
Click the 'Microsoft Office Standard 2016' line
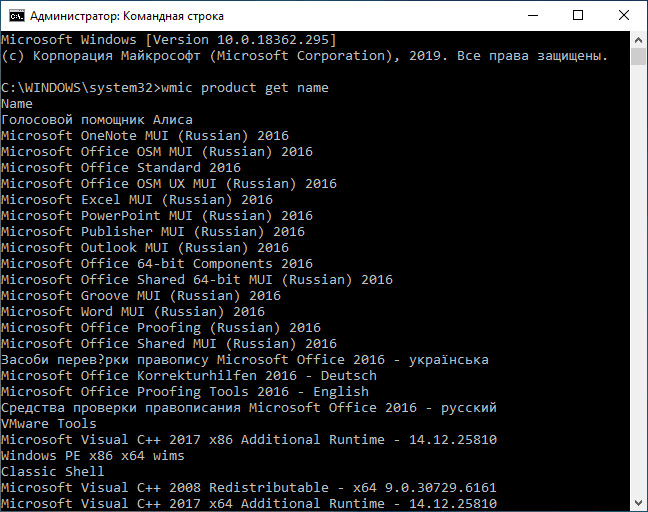pos(121,168)
